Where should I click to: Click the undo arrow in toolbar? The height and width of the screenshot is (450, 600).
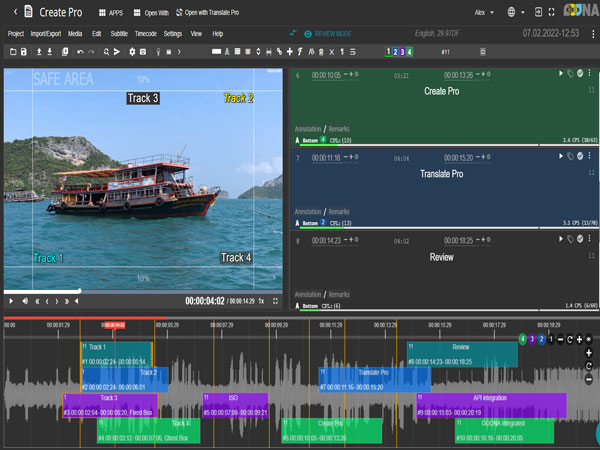coord(80,52)
